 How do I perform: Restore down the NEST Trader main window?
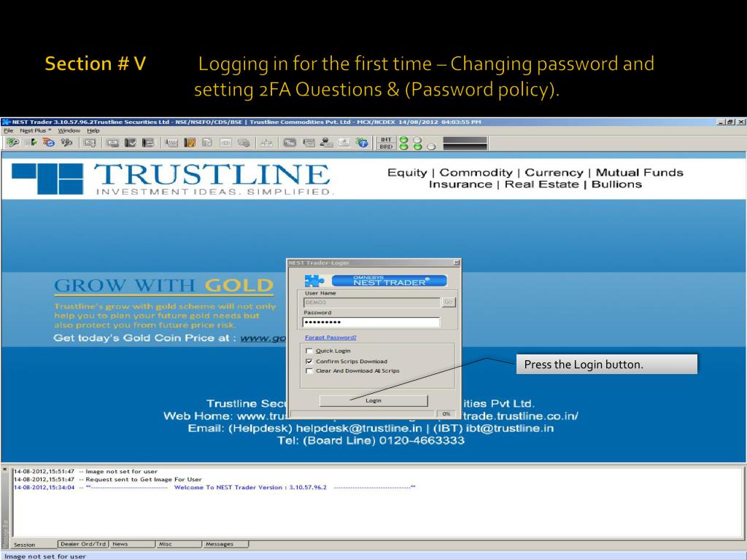point(730,122)
